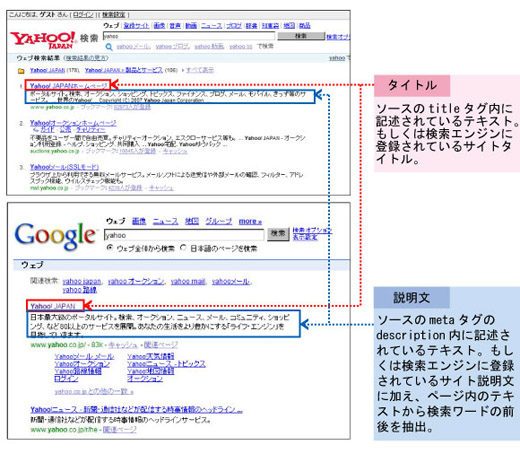Click the Google 検索 button
This screenshot has height=471, width=520.
pyautogui.click(x=278, y=234)
